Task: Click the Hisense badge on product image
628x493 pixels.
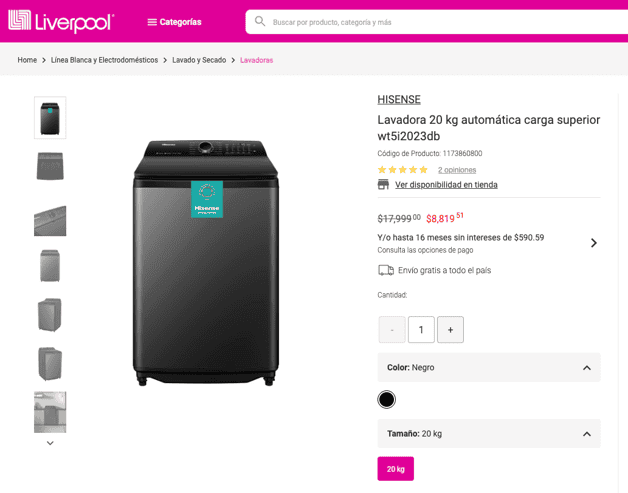Action: (x=207, y=198)
